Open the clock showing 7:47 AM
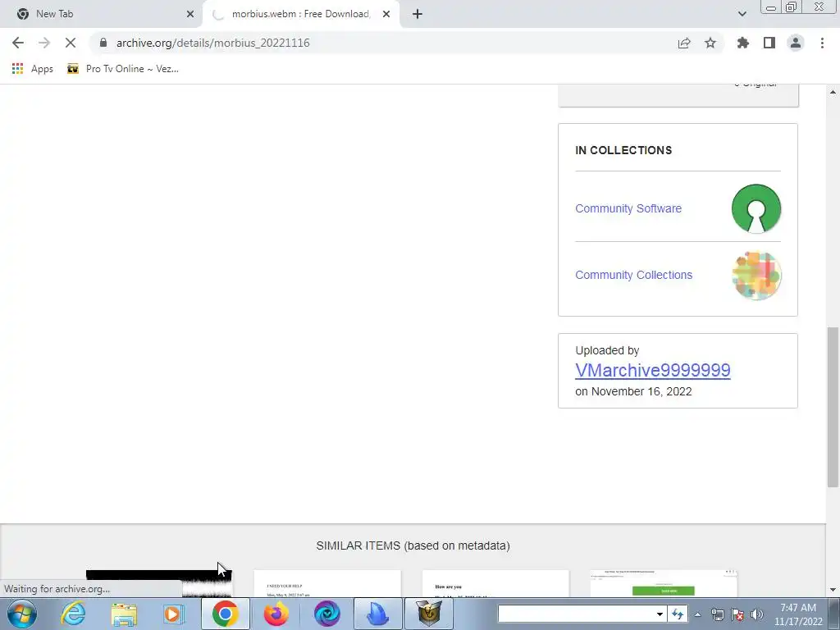This screenshot has width=840, height=630. 798,614
